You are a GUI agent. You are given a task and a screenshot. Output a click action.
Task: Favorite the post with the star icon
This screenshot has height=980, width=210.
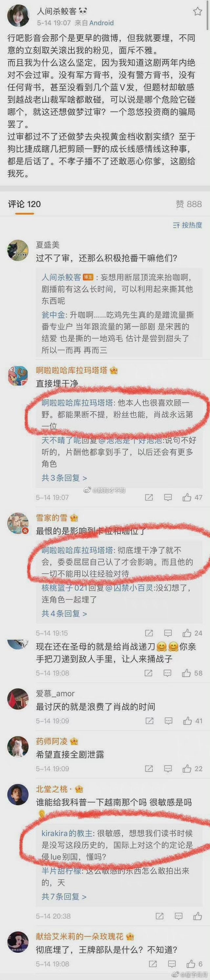point(198,11)
